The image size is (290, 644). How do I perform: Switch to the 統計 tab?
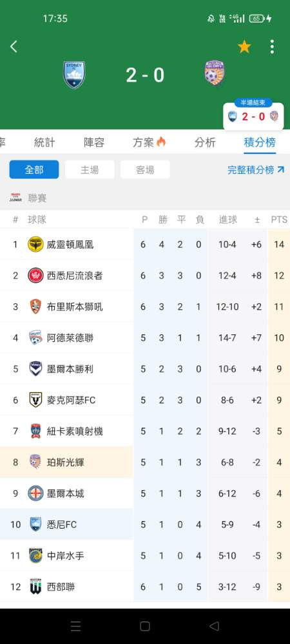coord(44,142)
